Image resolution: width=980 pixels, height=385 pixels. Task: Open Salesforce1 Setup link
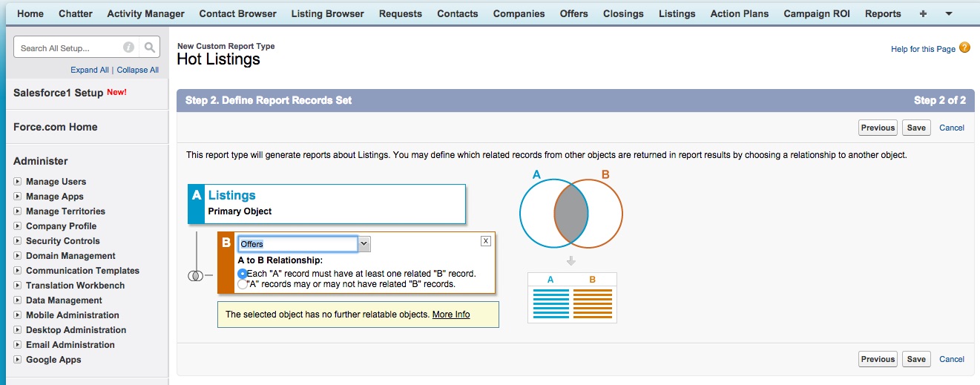(x=58, y=93)
